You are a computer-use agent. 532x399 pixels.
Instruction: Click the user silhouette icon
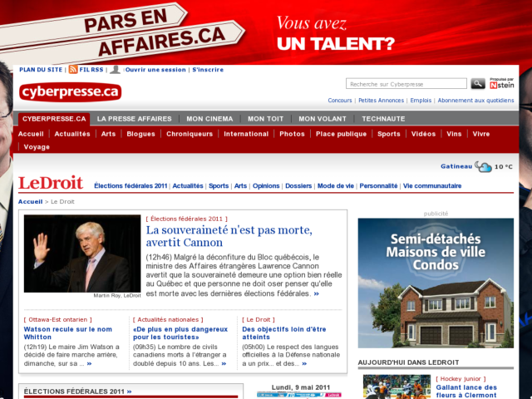[115, 70]
